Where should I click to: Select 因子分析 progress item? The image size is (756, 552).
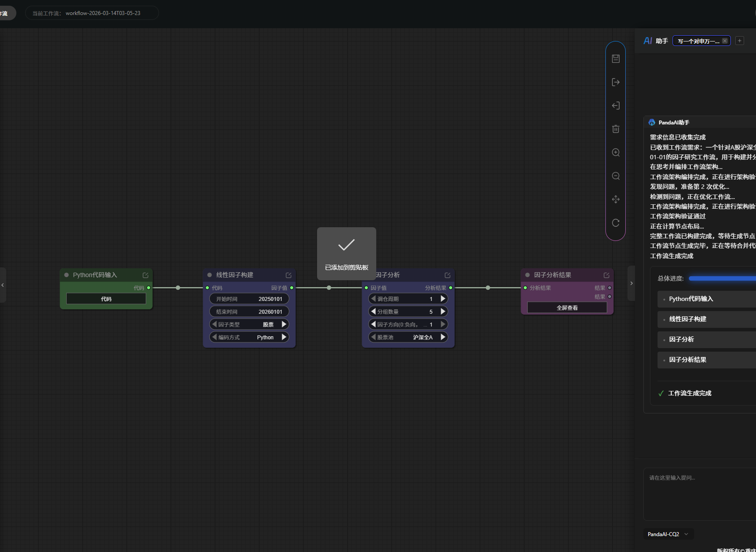(x=707, y=339)
